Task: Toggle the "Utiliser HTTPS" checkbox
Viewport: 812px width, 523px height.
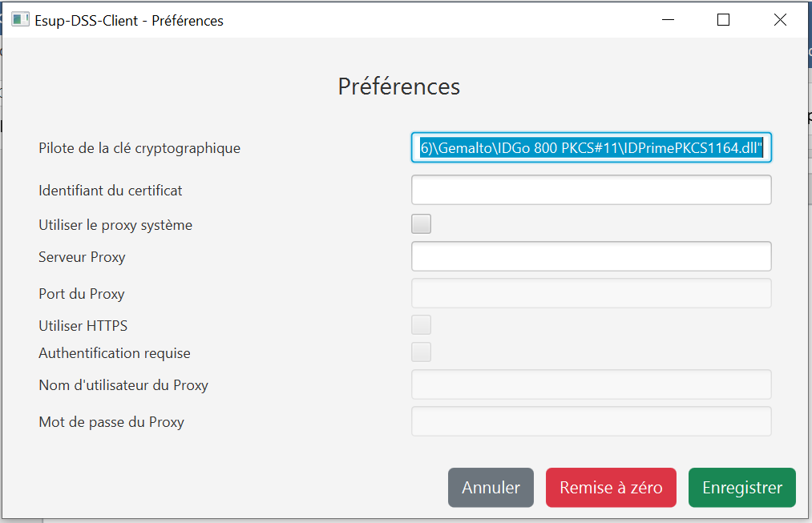Action: (421, 325)
